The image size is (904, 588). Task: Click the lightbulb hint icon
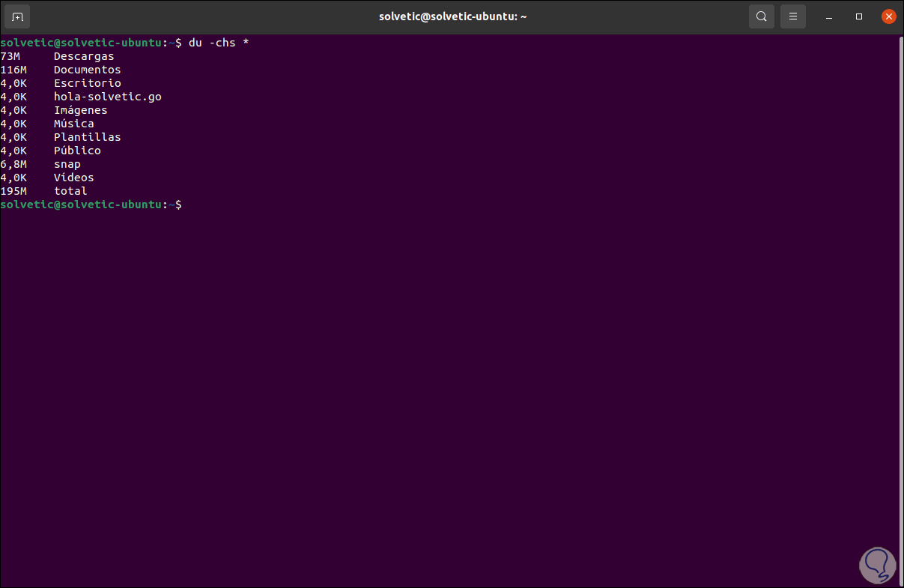876,565
